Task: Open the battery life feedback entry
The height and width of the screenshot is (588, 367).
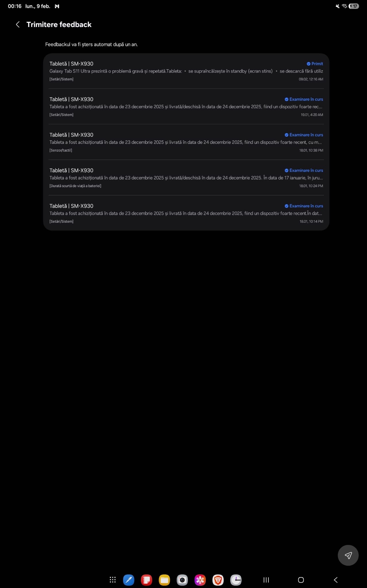Action: click(x=186, y=178)
